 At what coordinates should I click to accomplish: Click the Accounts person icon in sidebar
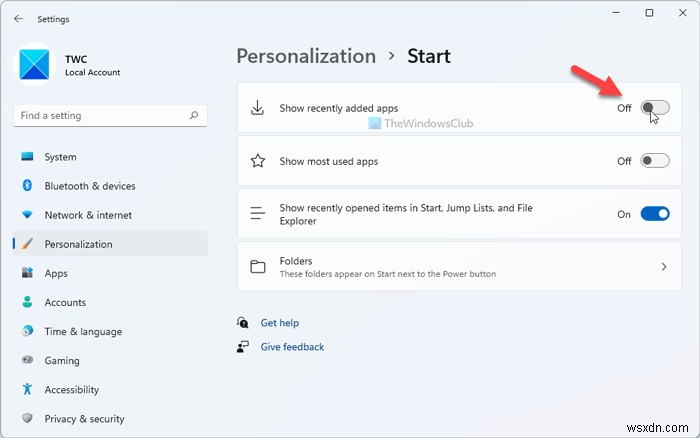coord(27,302)
